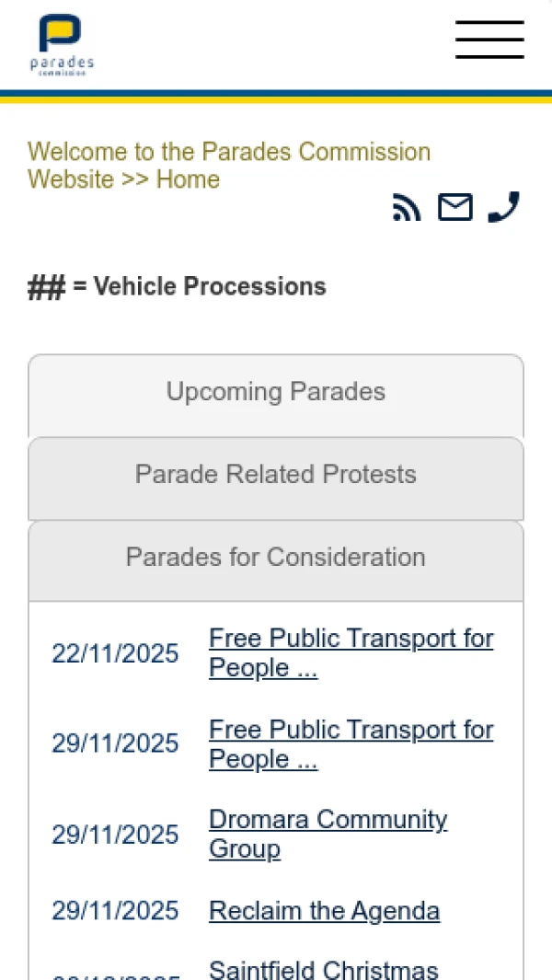Click the date beside Reclaim the Agenda

click(x=115, y=911)
